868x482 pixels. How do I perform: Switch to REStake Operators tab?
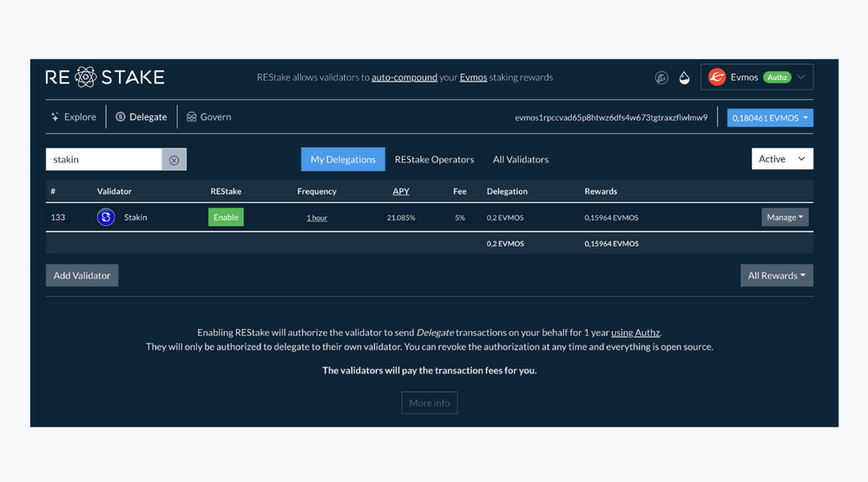click(x=434, y=159)
